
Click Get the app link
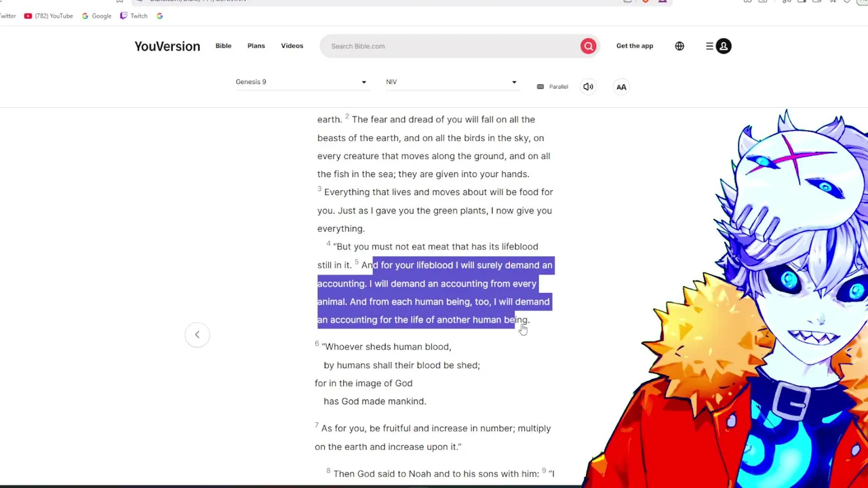[x=635, y=45]
